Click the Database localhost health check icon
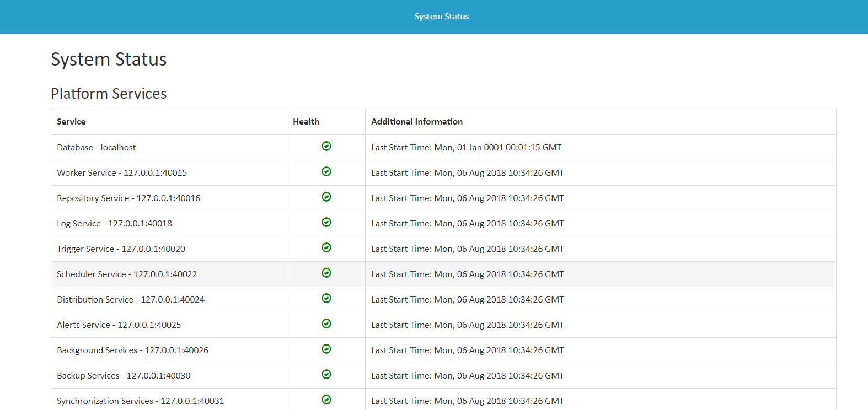Viewport: 868px width, 410px height. [x=326, y=146]
